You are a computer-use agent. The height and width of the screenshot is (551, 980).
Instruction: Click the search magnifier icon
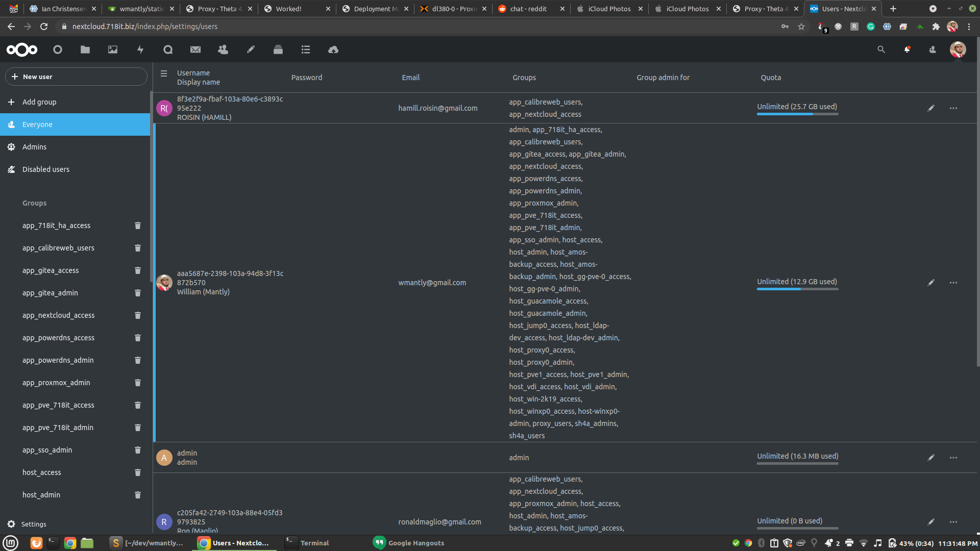pyautogui.click(x=881, y=49)
